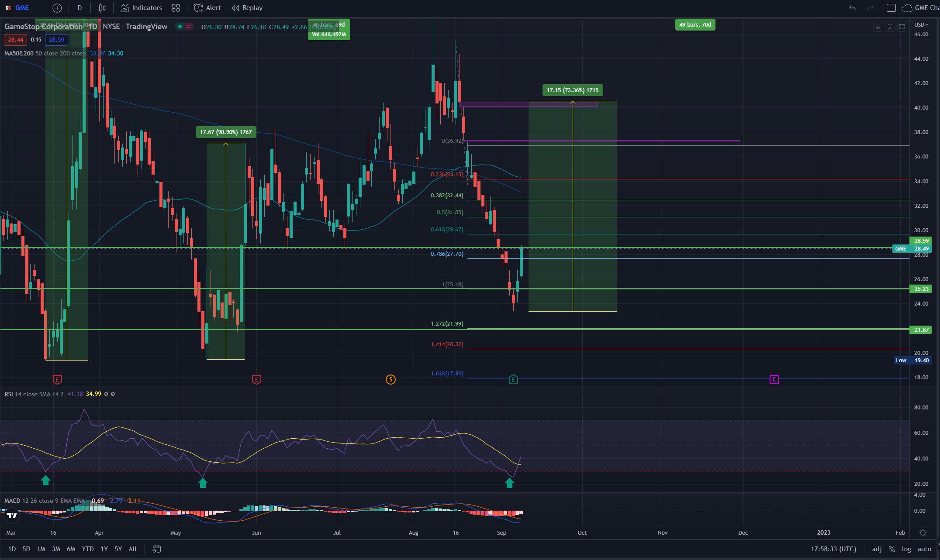The image size is (940, 560).
Task: Click the red 28.44 sell price box
Action: coord(15,40)
